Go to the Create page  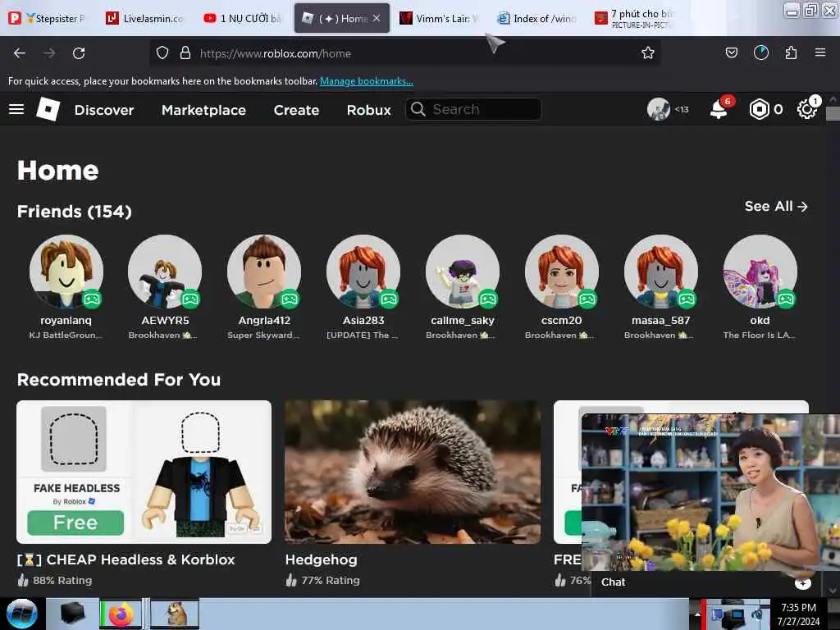[x=296, y=110]
